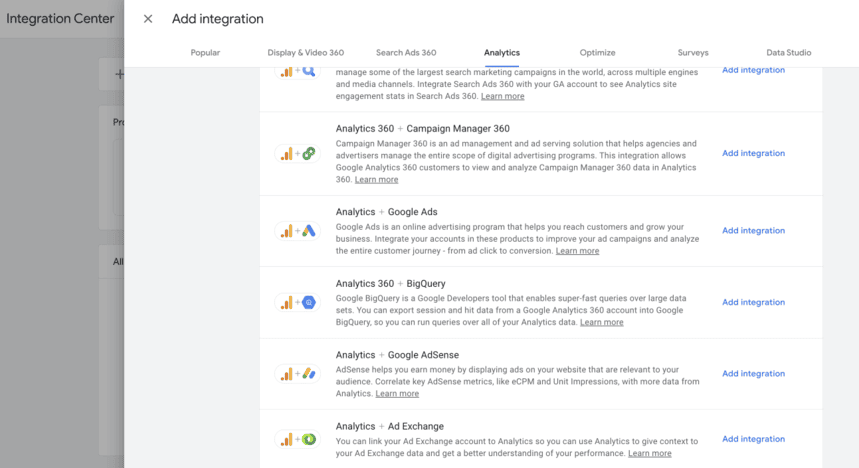Close the Add integration panel
Image resolution: width=859 pixels, height=468 pixels.
click(x=148, y=19)
